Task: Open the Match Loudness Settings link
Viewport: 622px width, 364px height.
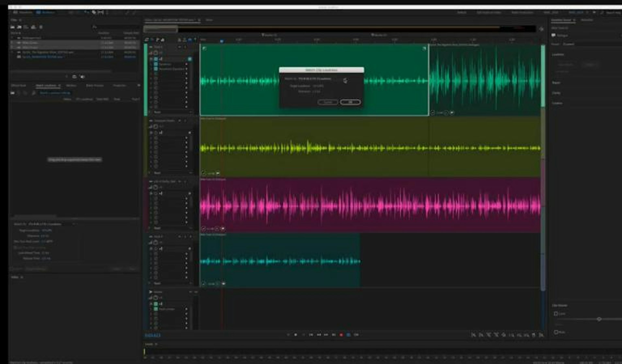Action: [x=55, y=93]
